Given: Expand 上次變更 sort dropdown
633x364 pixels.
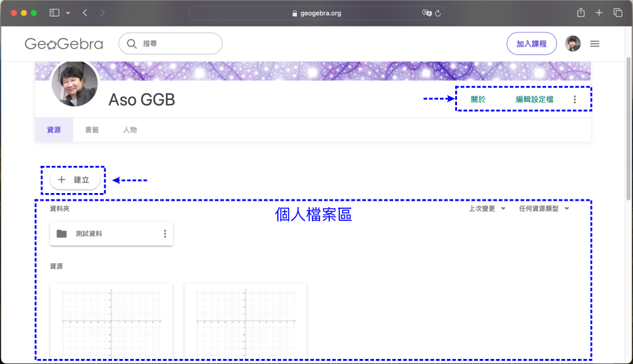Looking at the screenshot, I should tap(487, 208).
